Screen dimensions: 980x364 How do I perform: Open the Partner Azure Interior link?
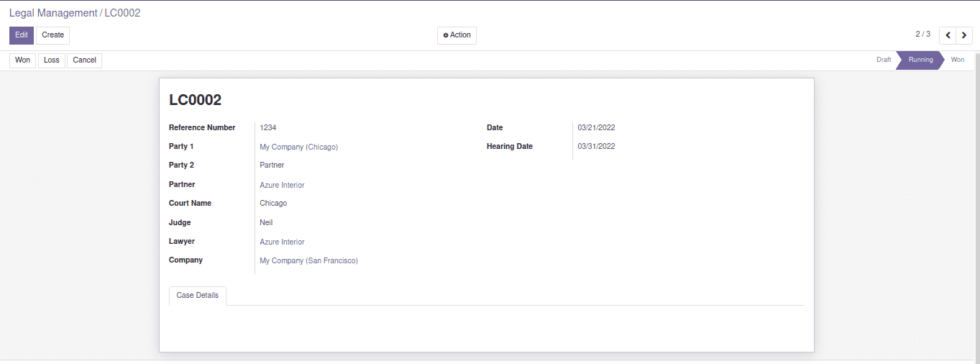tap(282, 185)
